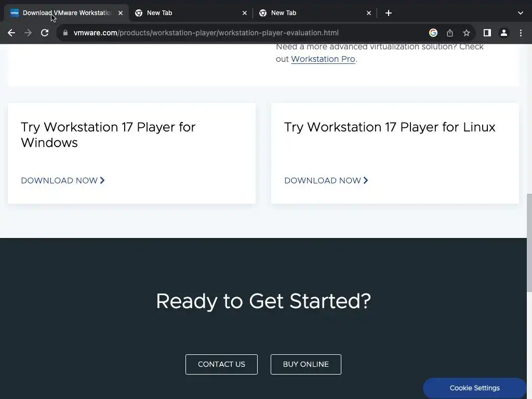
Task: Open Chrome's three-dot menu
Action: click(521, 33)
